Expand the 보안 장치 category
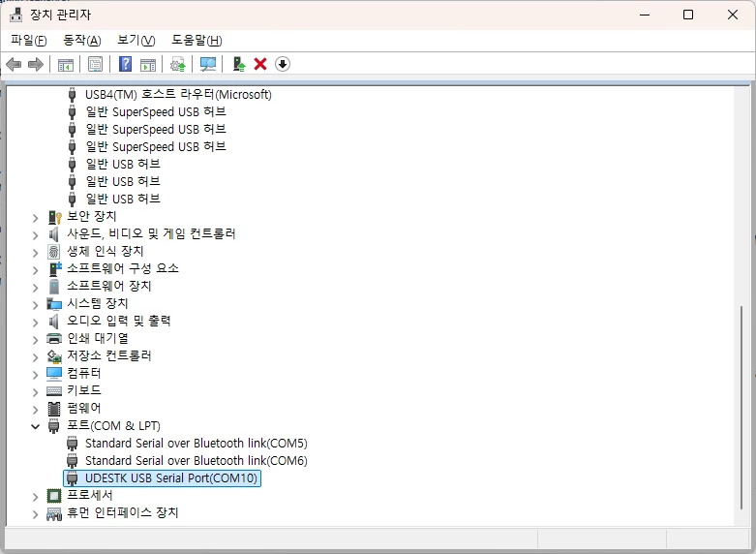The height and width of the screenshot is (554, 756). coord(35,218)
